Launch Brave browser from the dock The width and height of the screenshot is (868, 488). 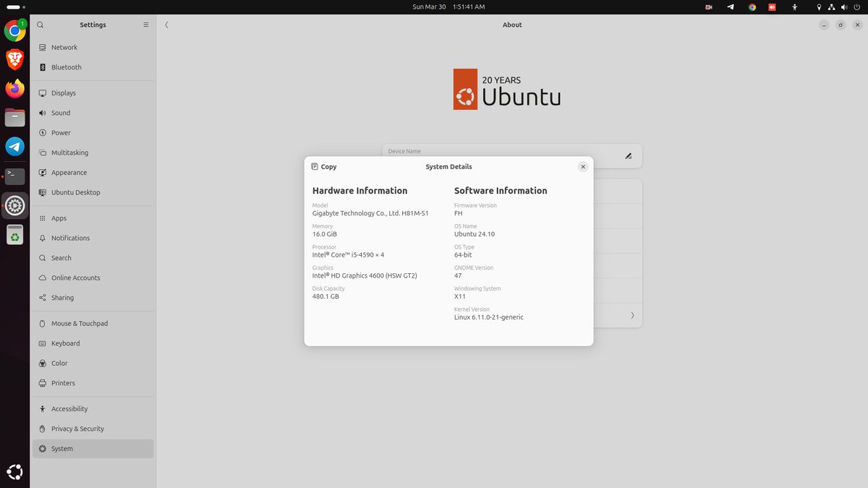[x=15, y=59]
